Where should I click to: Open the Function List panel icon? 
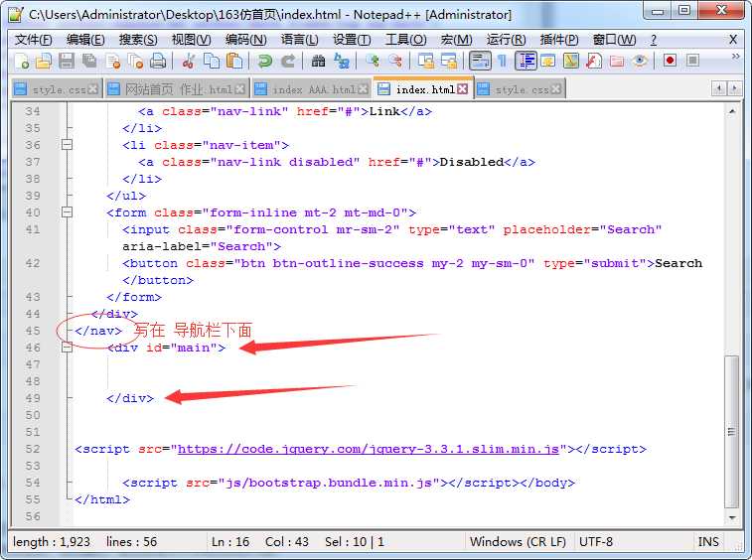pyautogui.click(x=594, y=62)
